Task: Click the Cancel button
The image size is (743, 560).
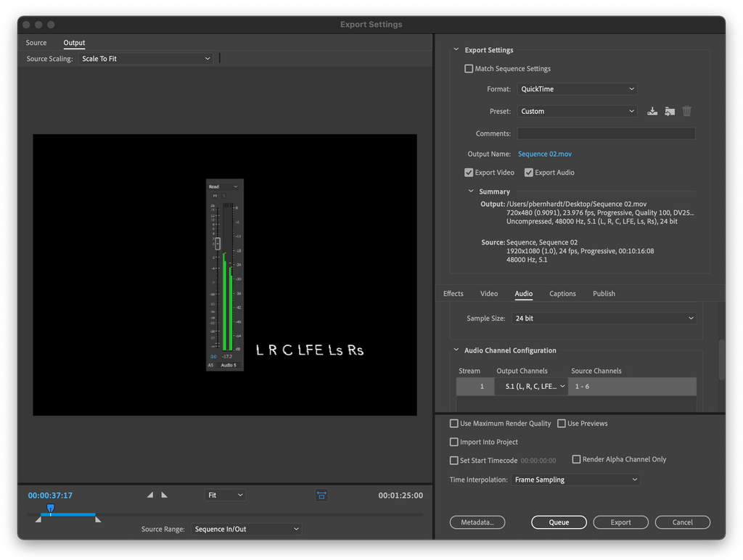Action: pos(682,522)
